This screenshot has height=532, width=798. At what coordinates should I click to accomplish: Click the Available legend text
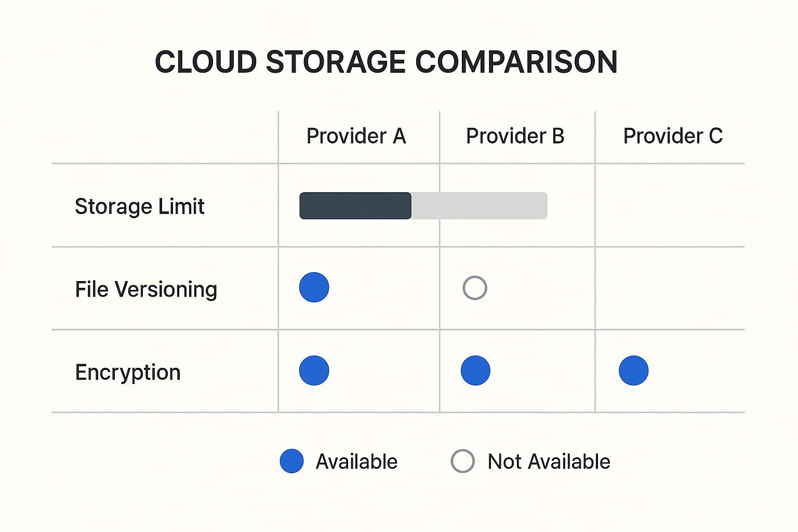pos(356,462)
